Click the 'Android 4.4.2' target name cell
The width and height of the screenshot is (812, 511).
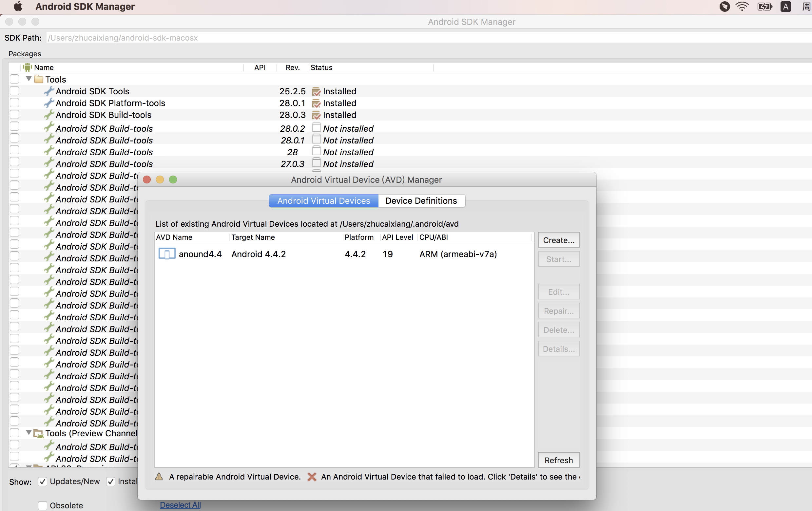(258, 254)
